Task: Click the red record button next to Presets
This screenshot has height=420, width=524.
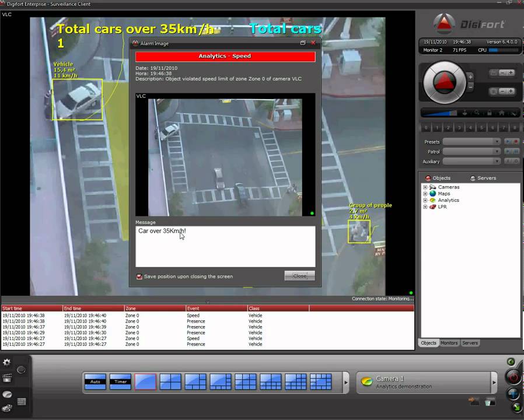Action: tap(516, 142)
